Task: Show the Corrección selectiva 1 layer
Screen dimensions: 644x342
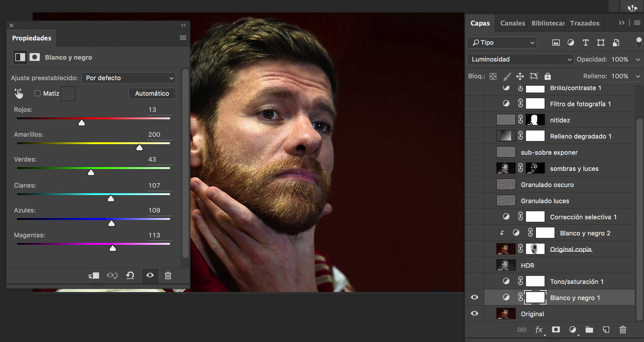Action: 474,217
